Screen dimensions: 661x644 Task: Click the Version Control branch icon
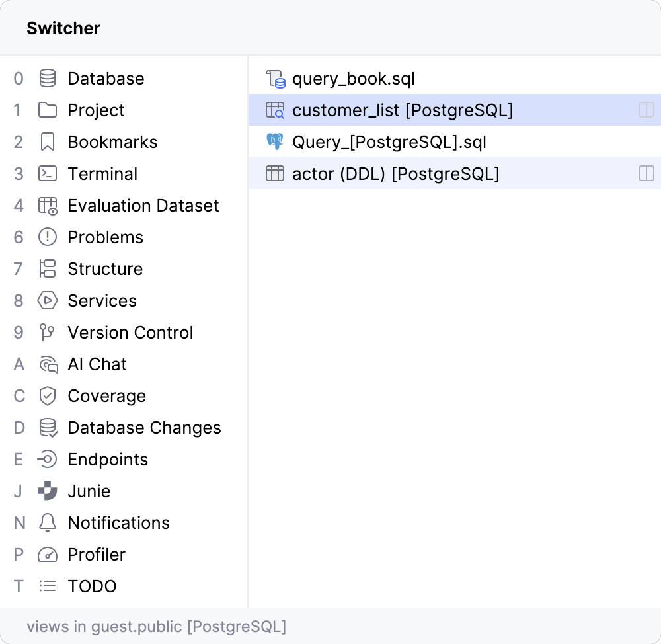point(48,333)
